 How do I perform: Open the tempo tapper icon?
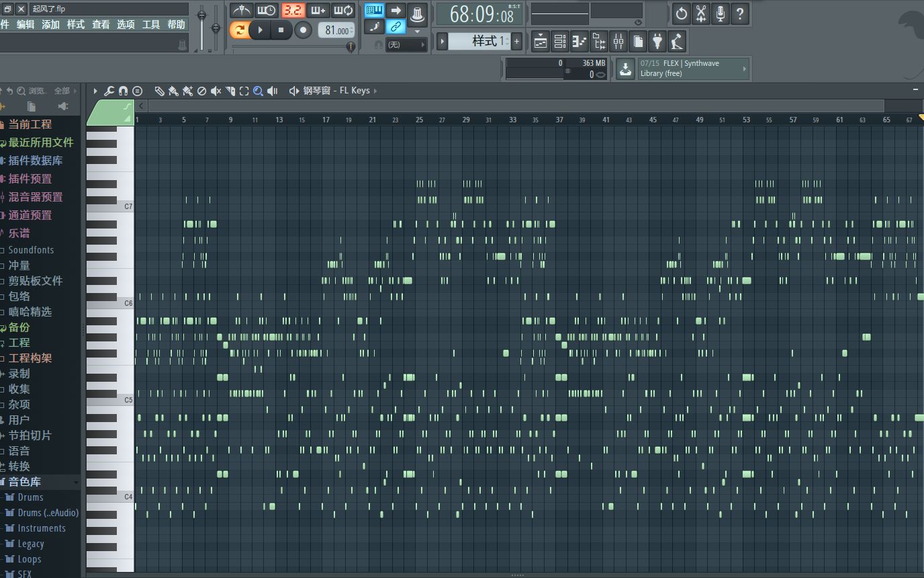pyautogui.click(x=677, y=42)
